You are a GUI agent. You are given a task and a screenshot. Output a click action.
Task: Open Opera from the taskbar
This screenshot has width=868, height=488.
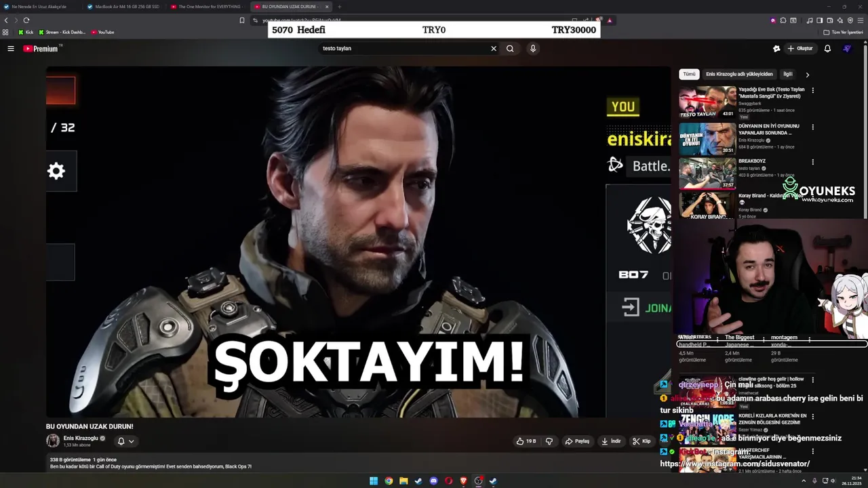tap(449, 481)
